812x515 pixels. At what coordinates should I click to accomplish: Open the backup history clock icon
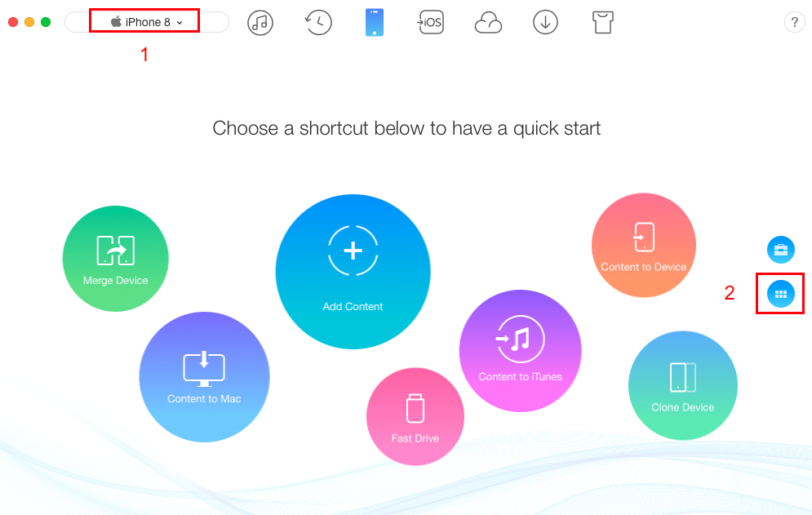pyautogui.click(x=317, y=22)
